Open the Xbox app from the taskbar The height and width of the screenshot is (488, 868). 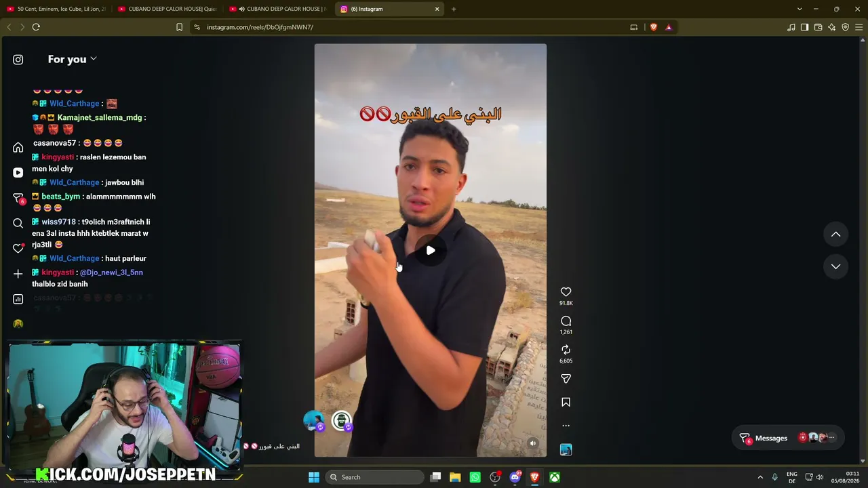point(555,477)
